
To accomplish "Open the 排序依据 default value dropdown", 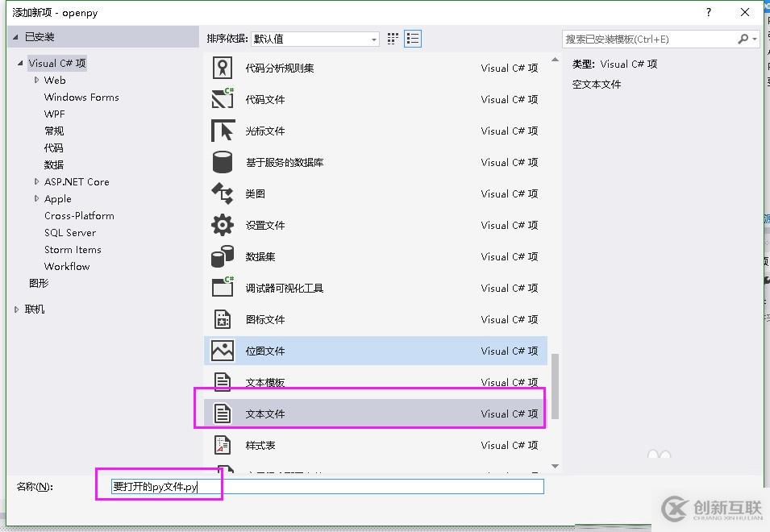I will 373,39.
